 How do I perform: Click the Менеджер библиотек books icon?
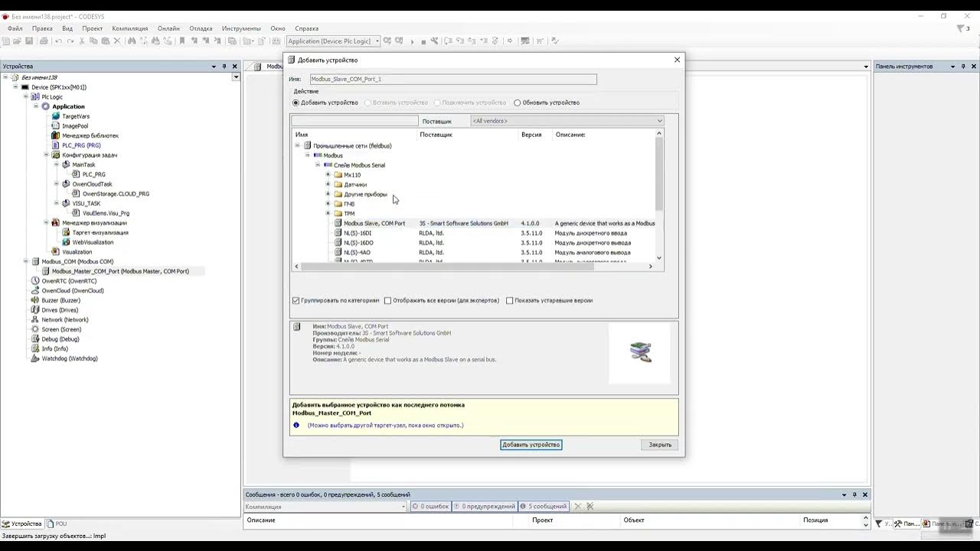pos(56,135)
